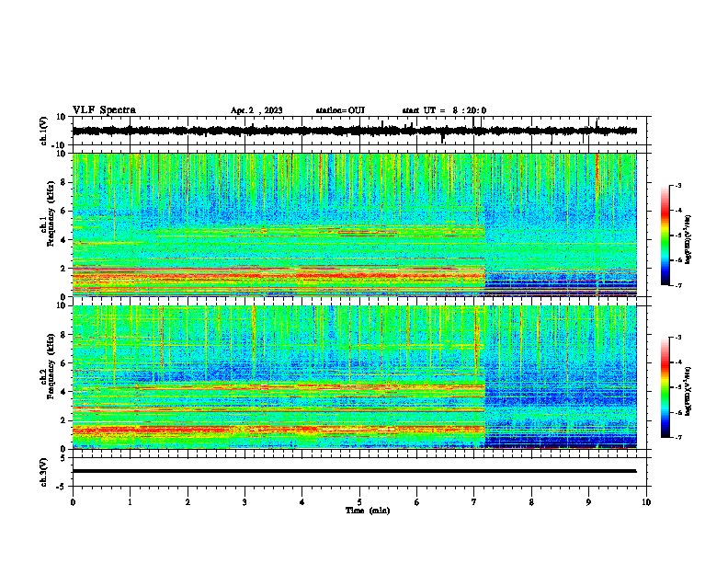Click the ch.1 "Frequency (kHz)" axis label
The height and width of the screenshot is (563, 728).
tap(51, 214)
